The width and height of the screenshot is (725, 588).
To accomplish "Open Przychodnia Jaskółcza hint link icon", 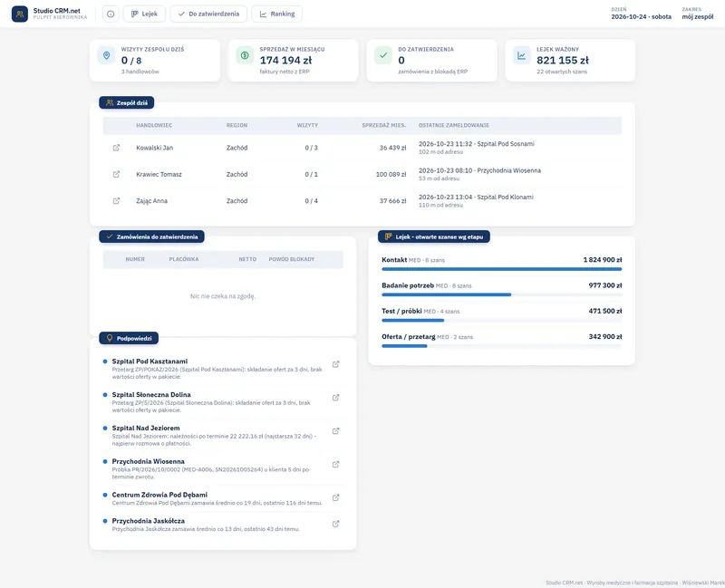I will pyautogui.click(x=335, y=524).
